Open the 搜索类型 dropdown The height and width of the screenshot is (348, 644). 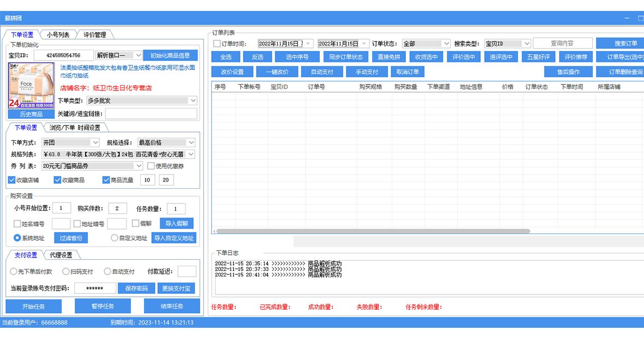pos(526,44)
